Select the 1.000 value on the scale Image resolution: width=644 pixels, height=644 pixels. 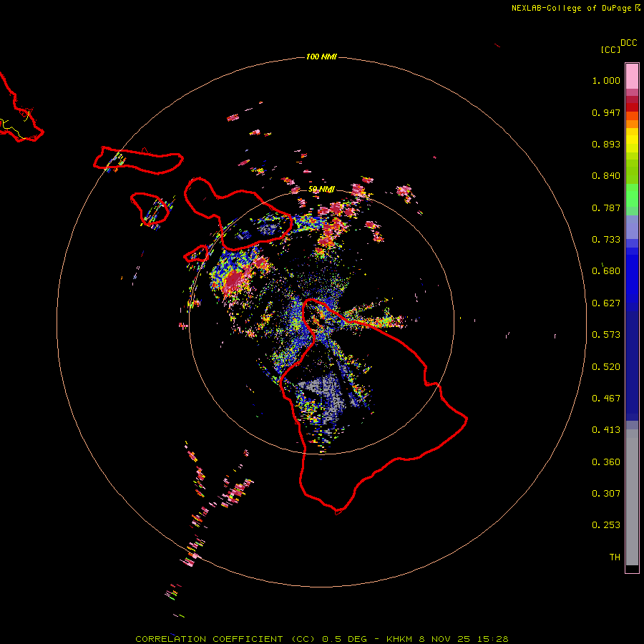point(606,80)
